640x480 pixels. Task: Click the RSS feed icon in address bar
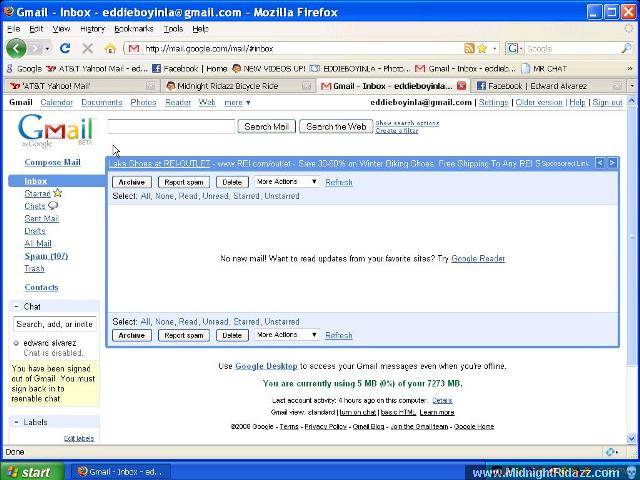click(x=469, y=49)
